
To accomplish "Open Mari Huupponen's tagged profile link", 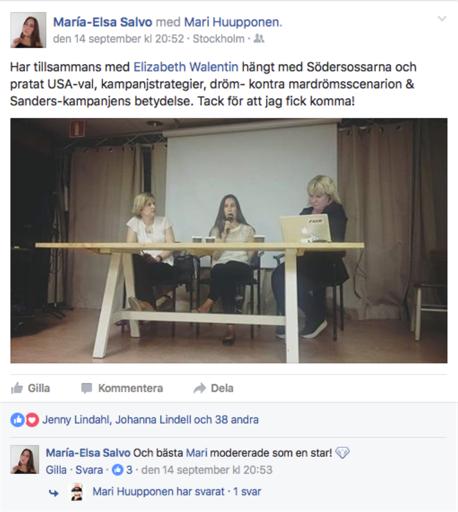I will click(232, 22).
